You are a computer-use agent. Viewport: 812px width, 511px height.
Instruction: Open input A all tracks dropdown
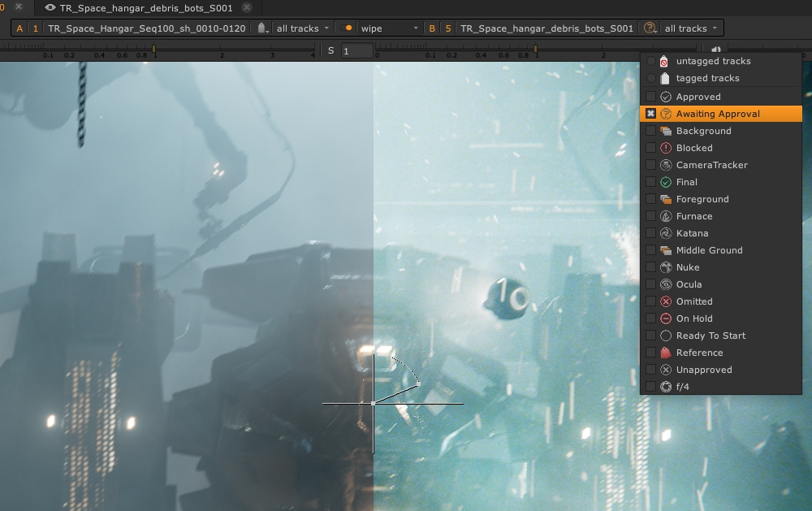tap(302, 28)
